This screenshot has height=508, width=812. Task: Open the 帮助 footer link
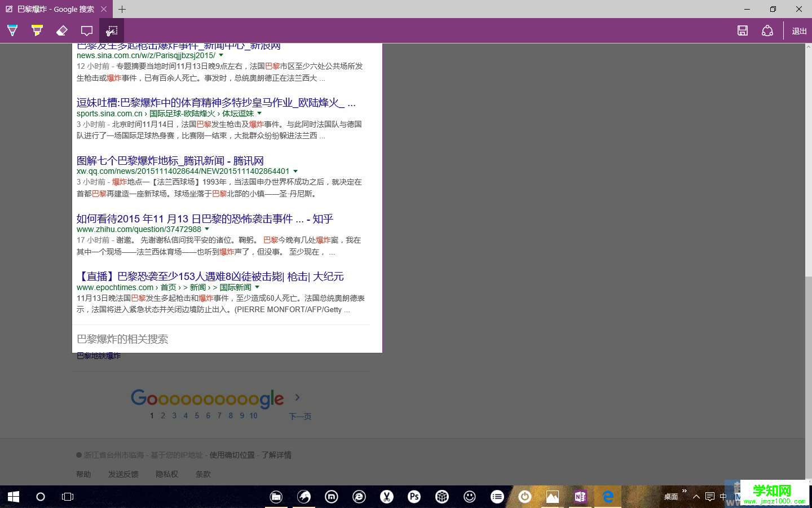click(x=83, y=474)
